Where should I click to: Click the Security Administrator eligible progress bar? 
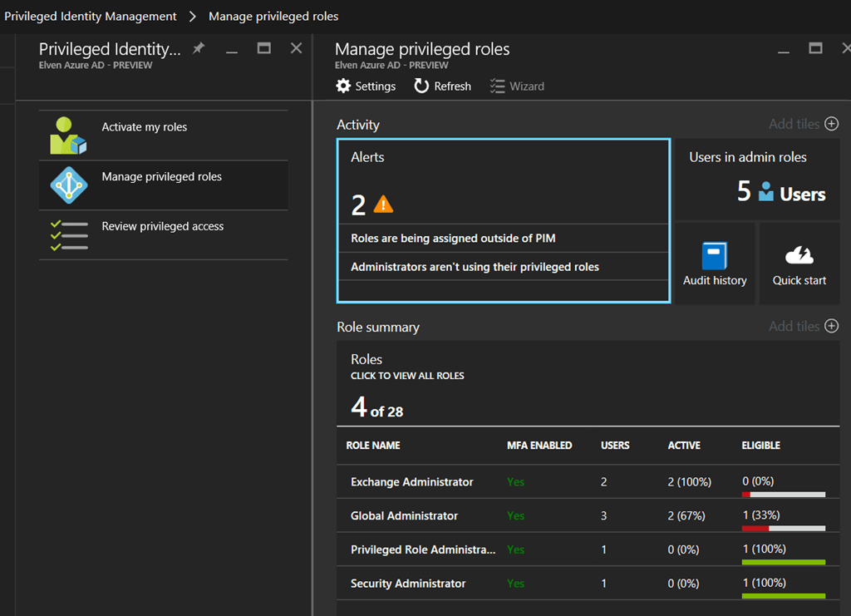coord(783,596)
